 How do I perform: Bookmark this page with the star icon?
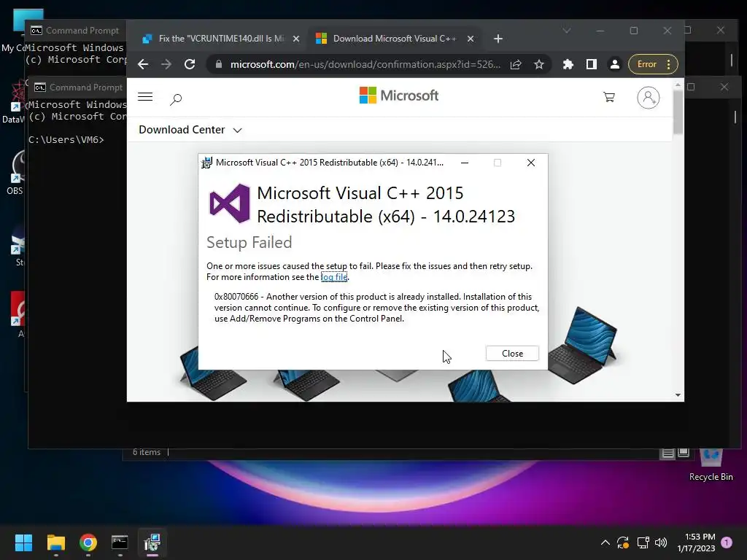pos(539,64)
